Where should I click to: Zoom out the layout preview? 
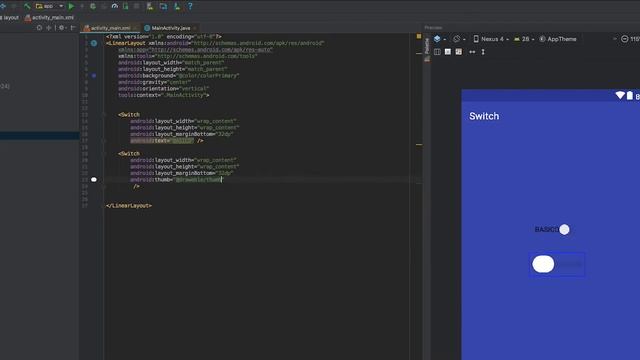pos(624,39)
